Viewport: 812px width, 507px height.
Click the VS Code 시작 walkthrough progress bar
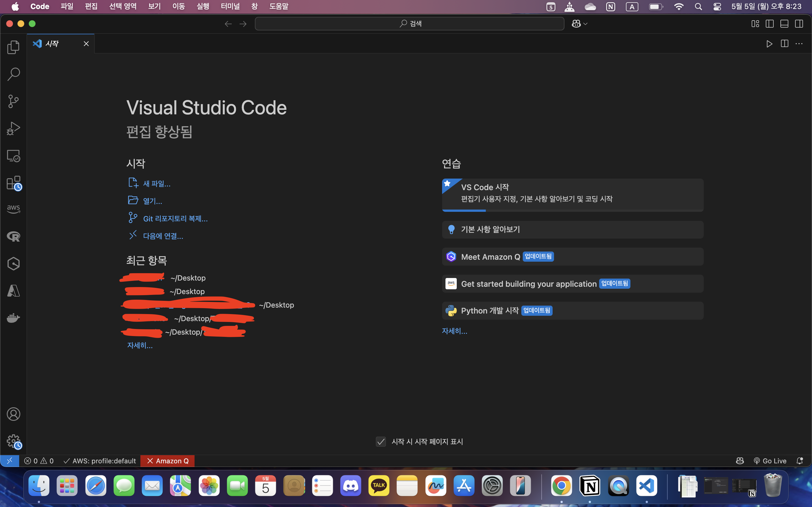[464, 211]
